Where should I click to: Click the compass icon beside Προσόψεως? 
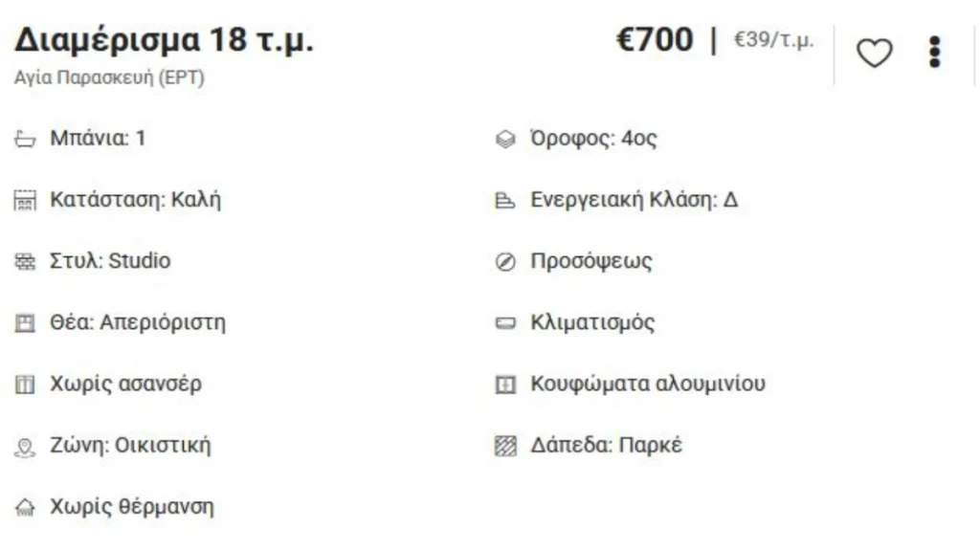[505, 262]
